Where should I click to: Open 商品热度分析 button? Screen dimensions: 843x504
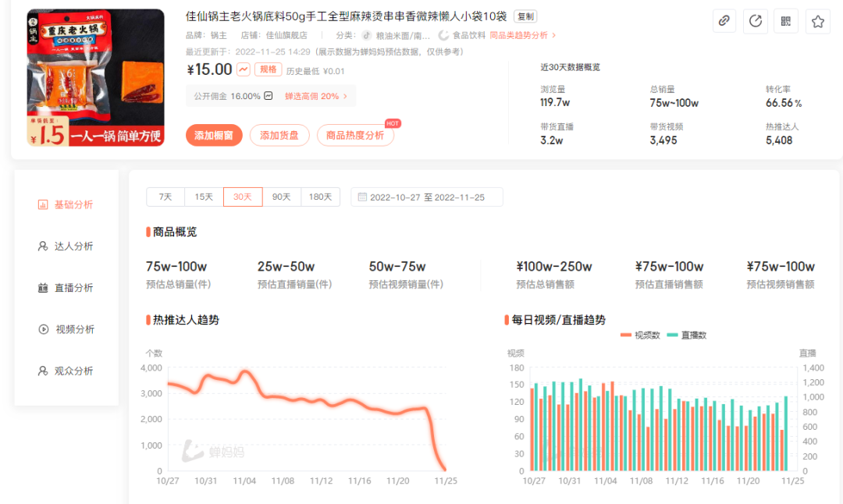coord(355,136)
